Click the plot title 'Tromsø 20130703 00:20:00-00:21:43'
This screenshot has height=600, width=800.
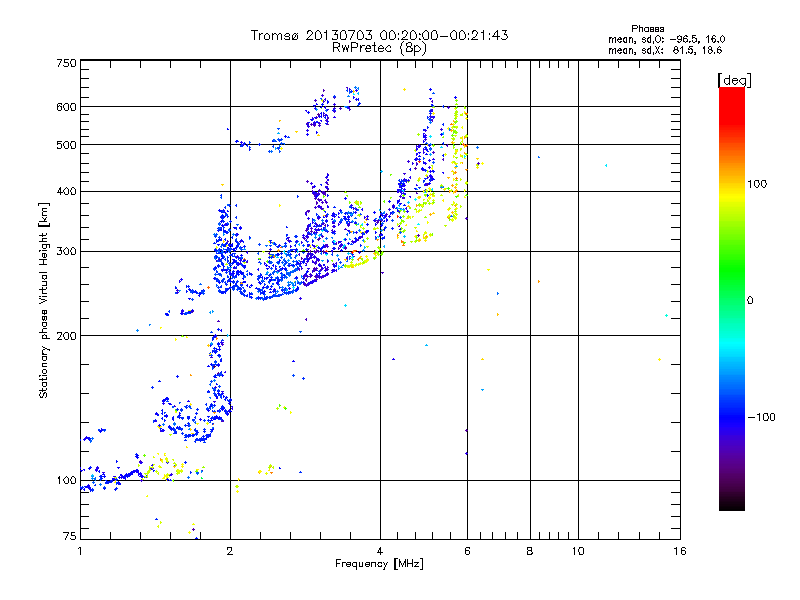[x=379, y=35]
